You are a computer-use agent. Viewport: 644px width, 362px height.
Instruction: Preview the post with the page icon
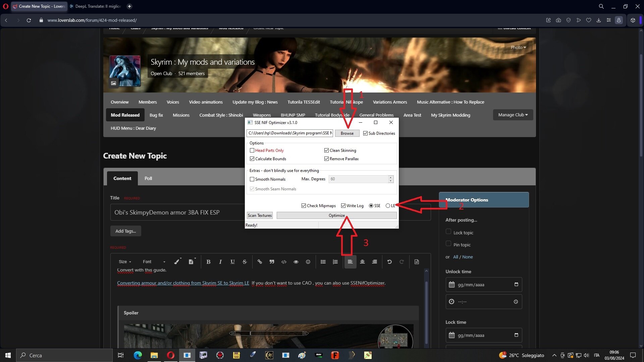click(417, 262)
